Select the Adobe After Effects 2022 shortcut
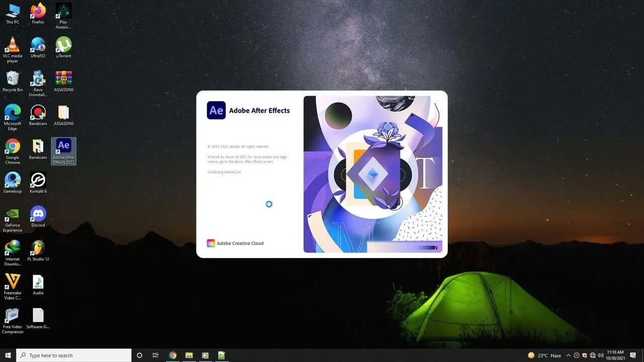The height and width of the screenshot is (362, 644). 63,151
